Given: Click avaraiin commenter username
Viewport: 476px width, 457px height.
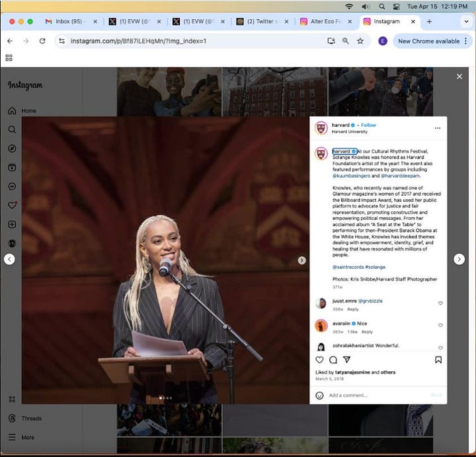Looking at the screenshot, I should click(341, 323).
